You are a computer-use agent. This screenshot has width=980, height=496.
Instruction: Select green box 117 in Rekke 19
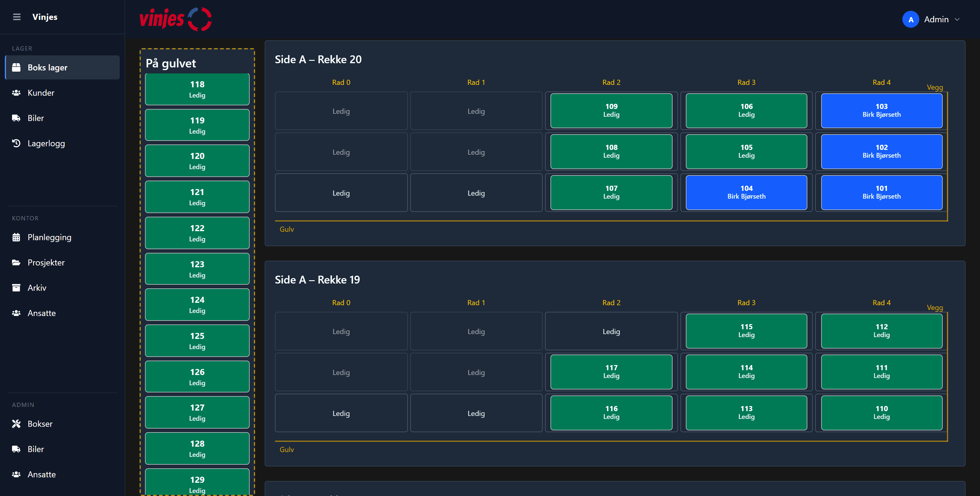[611, 371]
